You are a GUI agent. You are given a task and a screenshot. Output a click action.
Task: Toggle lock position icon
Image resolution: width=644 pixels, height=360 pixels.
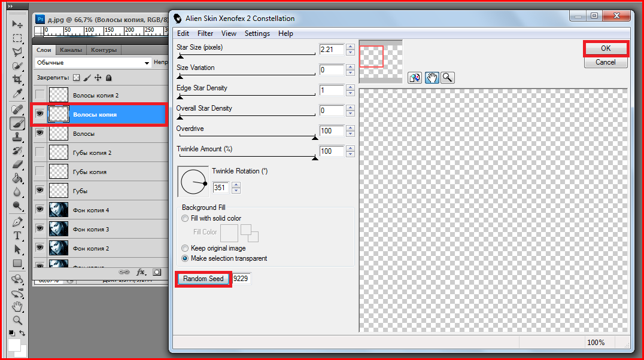[98, 78]
